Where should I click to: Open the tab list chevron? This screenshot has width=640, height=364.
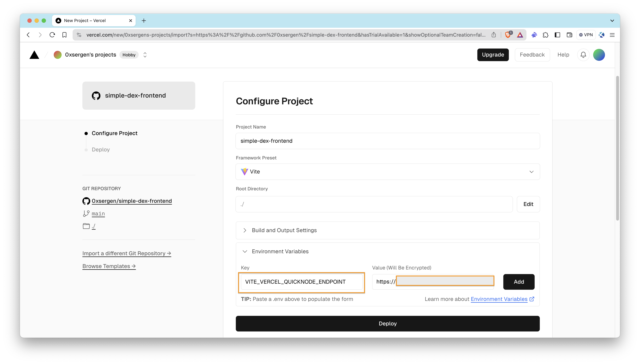[x=612, y=20]
